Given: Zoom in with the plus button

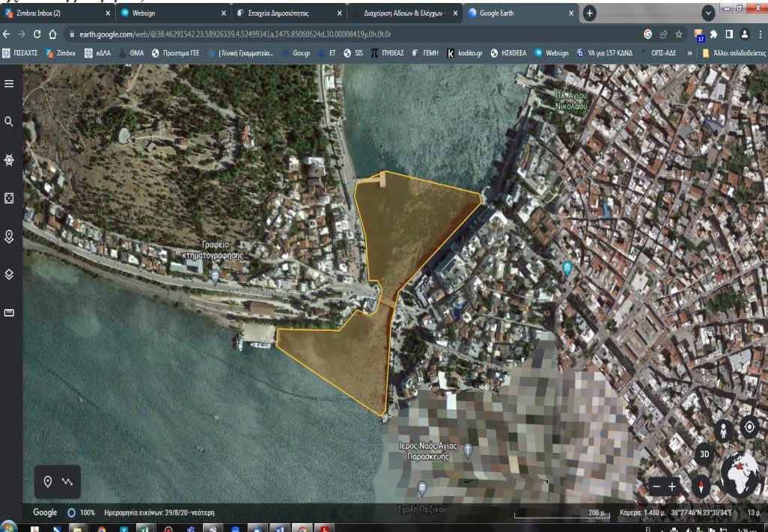Looking at the screenshot, I should (671, 486).
